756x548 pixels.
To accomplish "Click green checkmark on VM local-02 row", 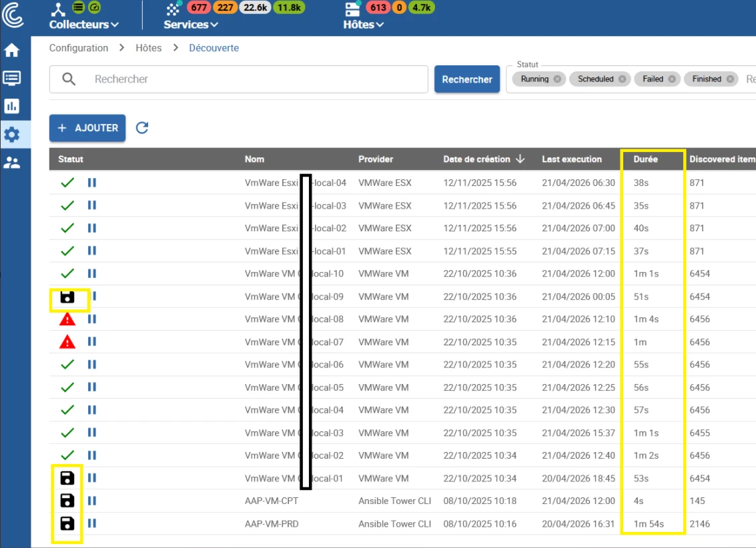I will (x=67, y=455).
